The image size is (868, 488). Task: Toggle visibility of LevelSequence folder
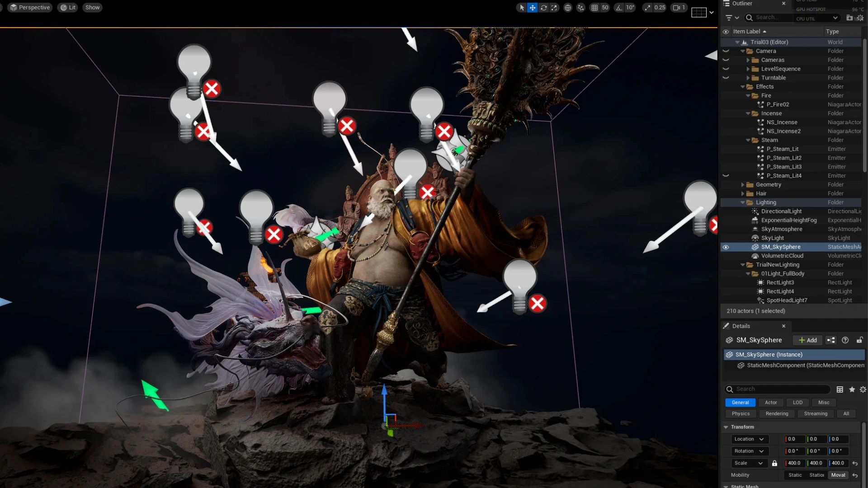pyautogui.click(x=726, y=69)
